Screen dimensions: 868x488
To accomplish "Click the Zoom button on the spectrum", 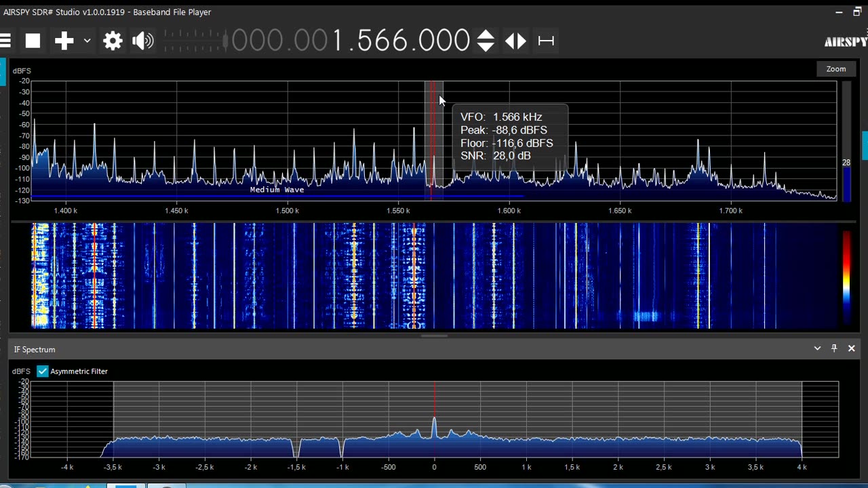I will click(x=836, y=69).
